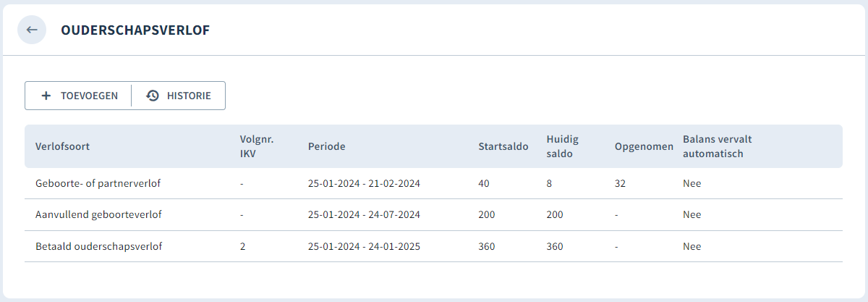Viewport: 868px width, 302px height.
Task: Click the Opgenomen column header
Action: pos(644,146)
